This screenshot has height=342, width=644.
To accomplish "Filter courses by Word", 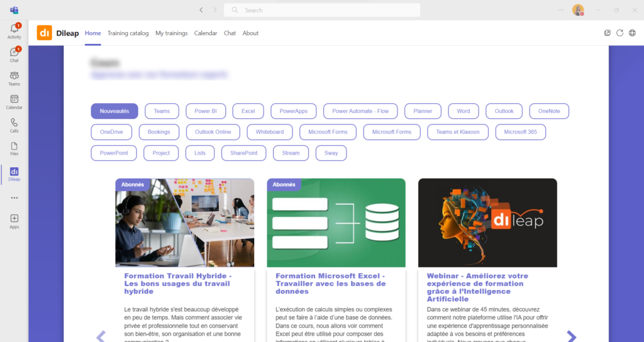I will 464,111.
